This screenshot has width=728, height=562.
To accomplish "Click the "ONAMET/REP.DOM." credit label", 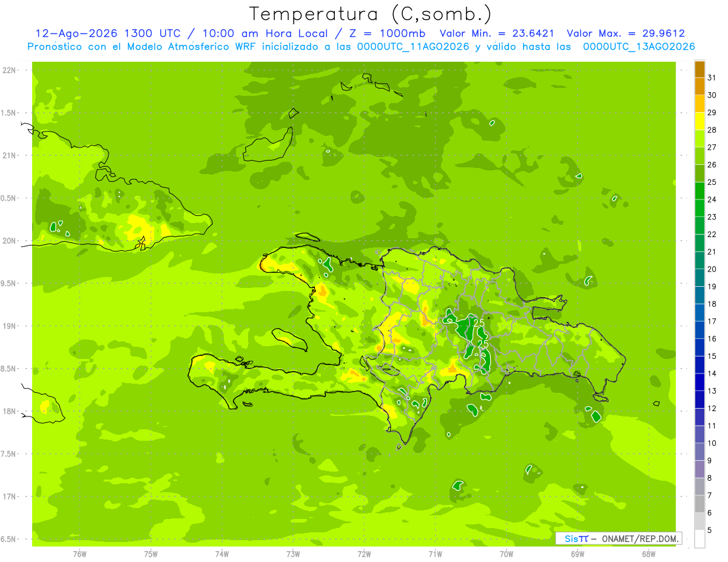I will 640,538.
